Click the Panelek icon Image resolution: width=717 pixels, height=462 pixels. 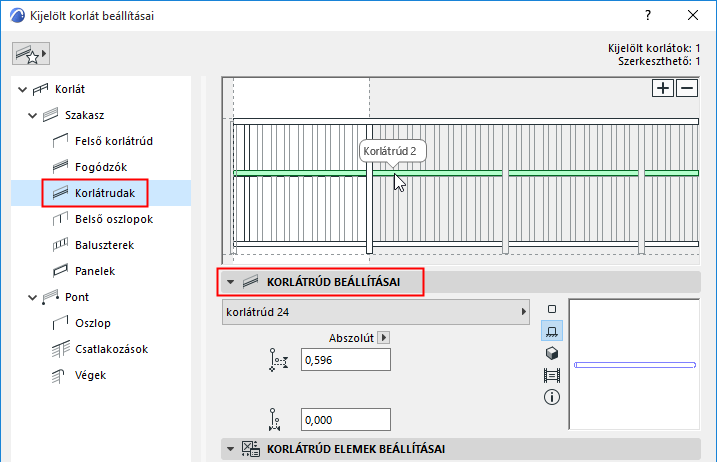coord(60,271)
